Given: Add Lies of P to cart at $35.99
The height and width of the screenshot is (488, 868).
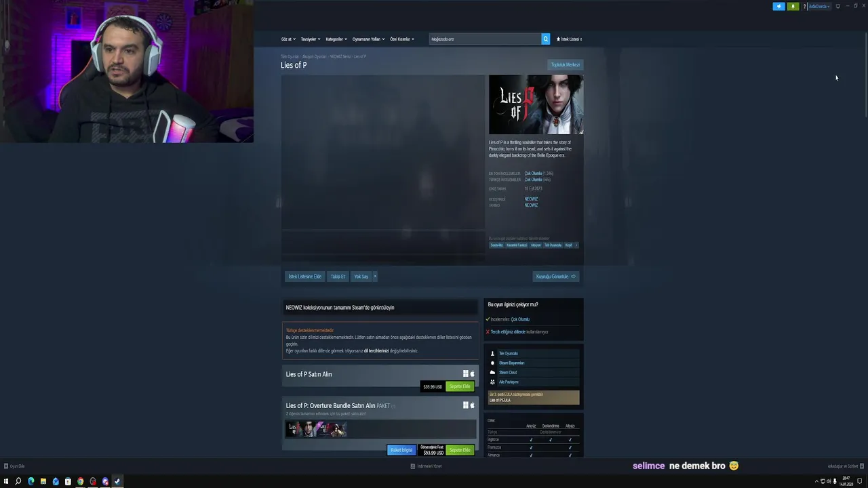Looking at the screenshot, I should coord(460,386).
